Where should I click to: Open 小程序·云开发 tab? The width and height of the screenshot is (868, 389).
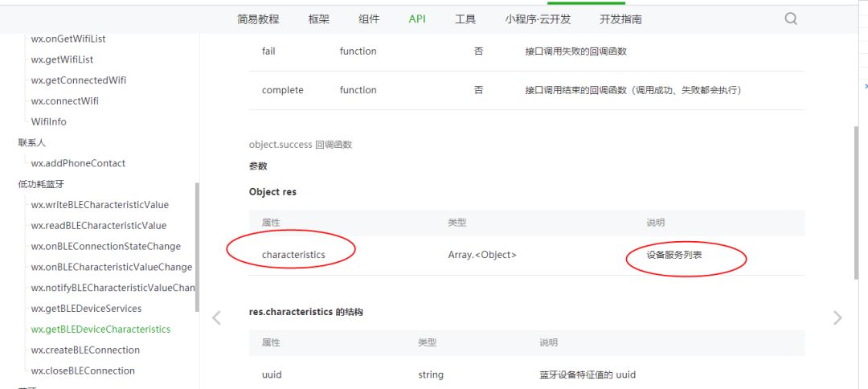click(x=538, y=19)
